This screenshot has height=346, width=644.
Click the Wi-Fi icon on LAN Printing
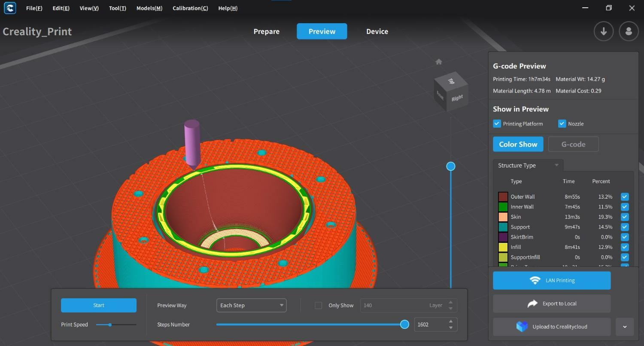click(x=535, y=281)
